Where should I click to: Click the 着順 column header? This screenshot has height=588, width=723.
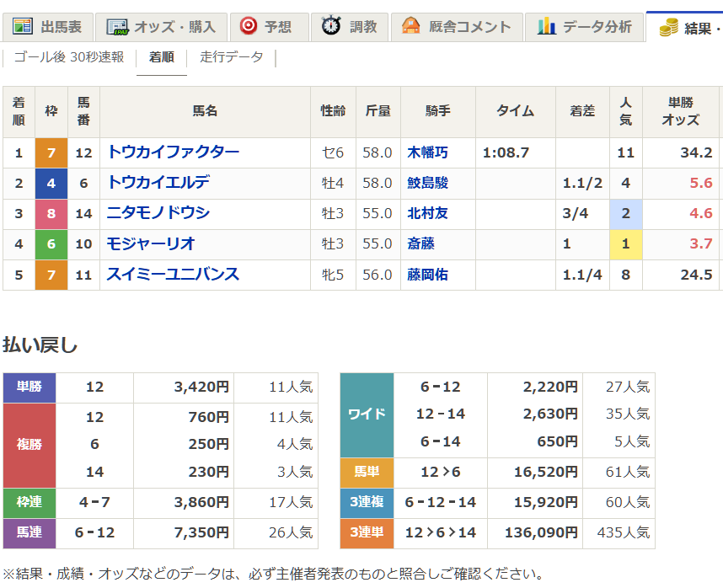19,111
